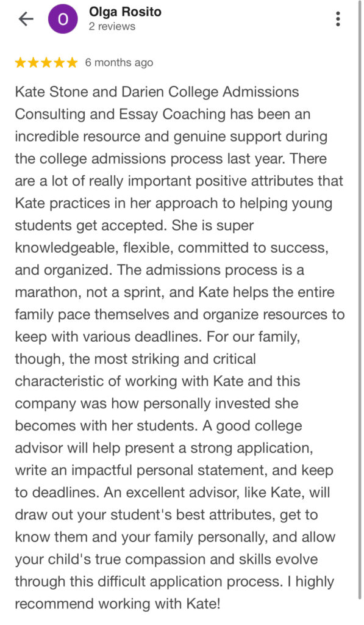Open Olga Rosito's profile name
Screen dimensions: 364x625
click(x=125, y=12)
